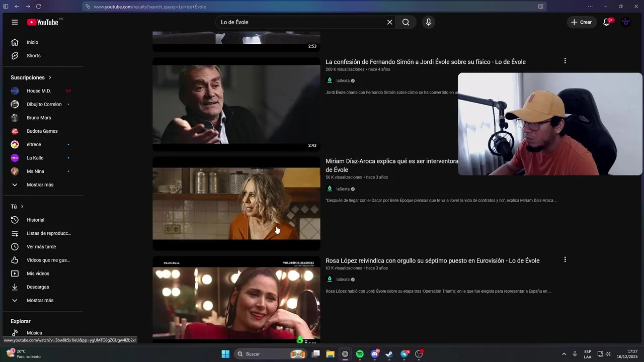Open the account avatar menu
Viewport: 644px width, 362px height.
click(626, 22)
